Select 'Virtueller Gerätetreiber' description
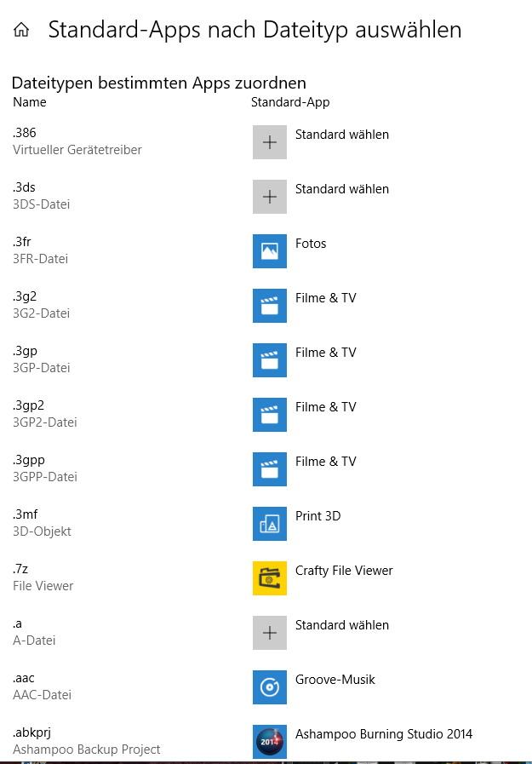The width and height of the screenshot is (532, 764). click(x=77, y=150)
